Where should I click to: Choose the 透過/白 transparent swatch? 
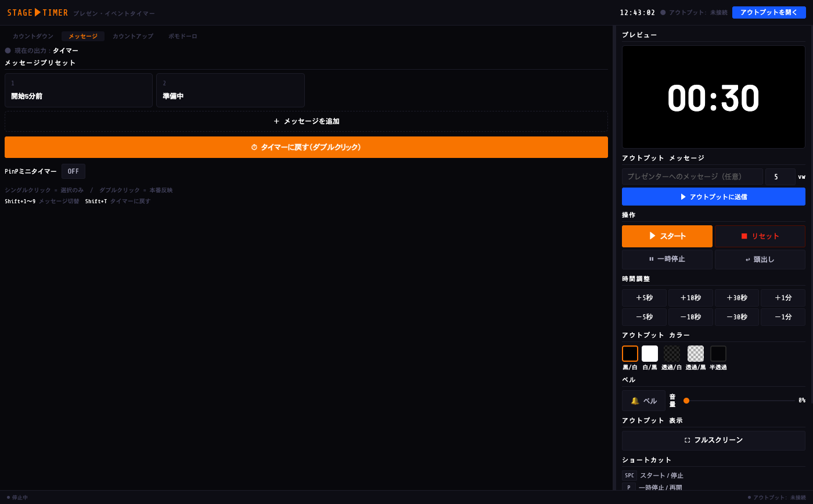[x=672, y=354]
